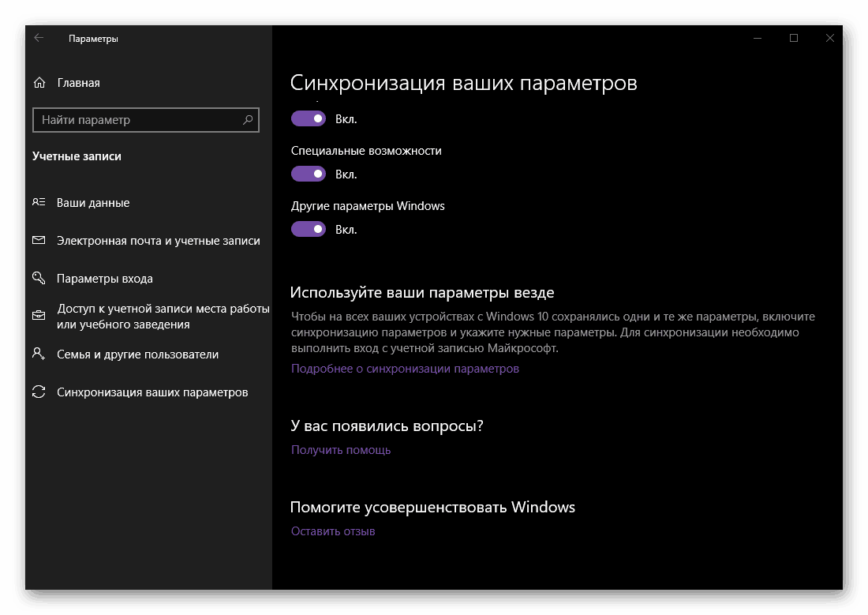Go back with the arrow icon

click(x=39, y=38)
